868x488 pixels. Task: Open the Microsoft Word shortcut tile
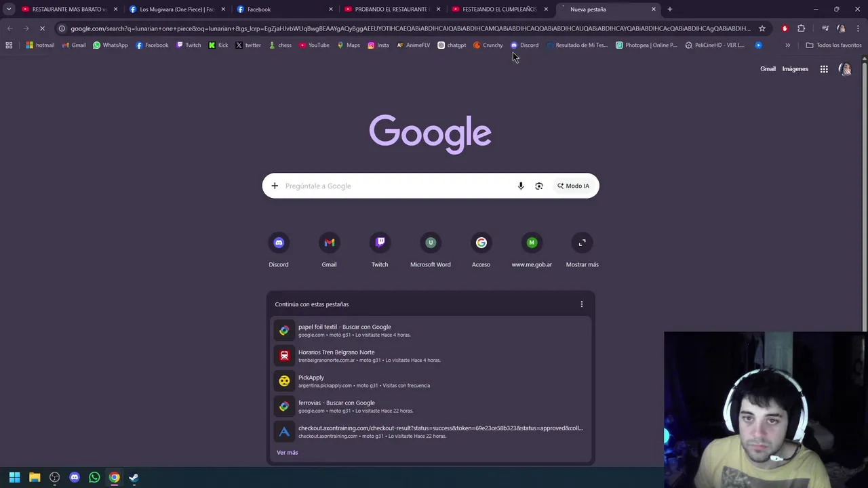click(x=430, y=250)
